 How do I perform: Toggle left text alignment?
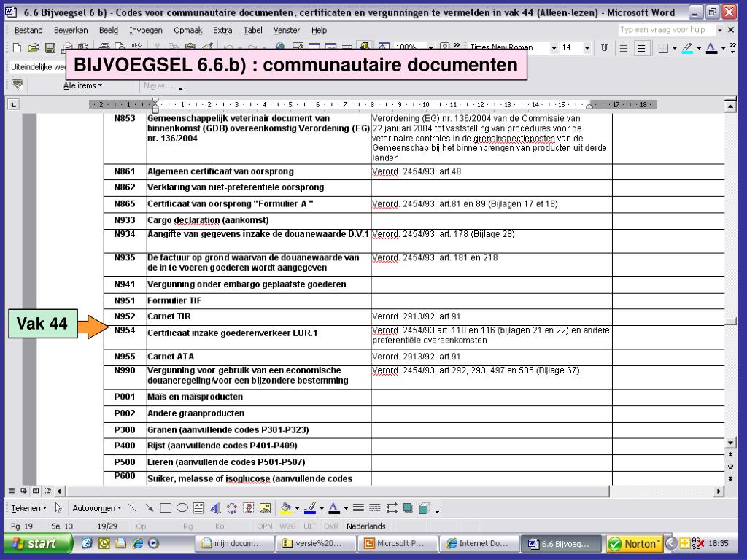(624, 47)
